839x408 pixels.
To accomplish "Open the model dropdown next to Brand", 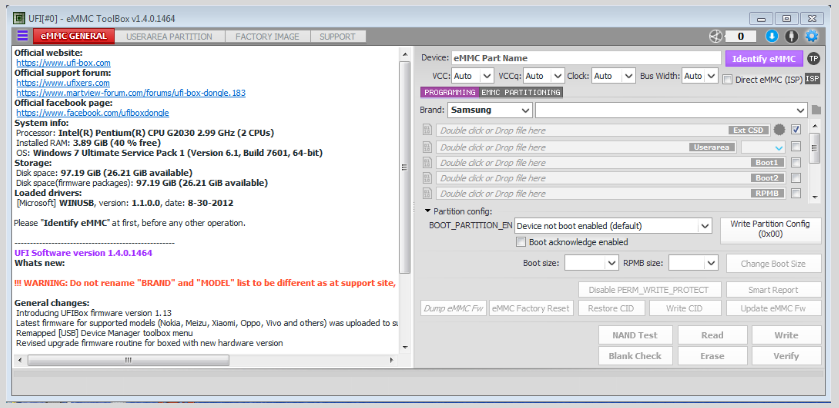I will [x=671, y=110].
